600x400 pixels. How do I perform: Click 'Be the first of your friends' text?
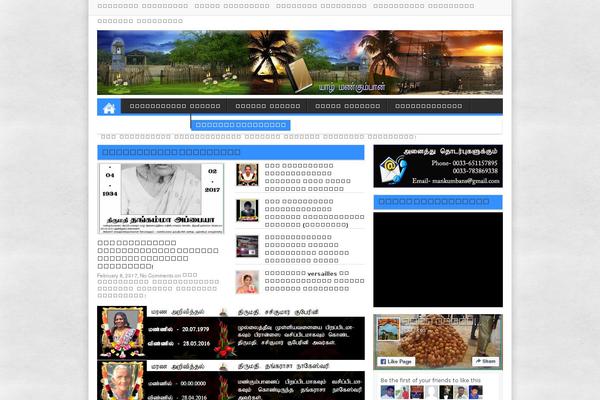[430, 380]
